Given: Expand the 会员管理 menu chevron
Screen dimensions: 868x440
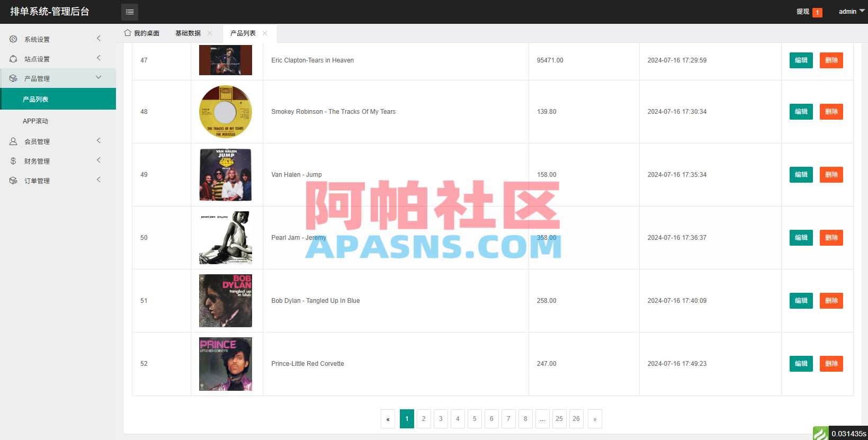Looking at the screenshot, I should tap(99, 140).
